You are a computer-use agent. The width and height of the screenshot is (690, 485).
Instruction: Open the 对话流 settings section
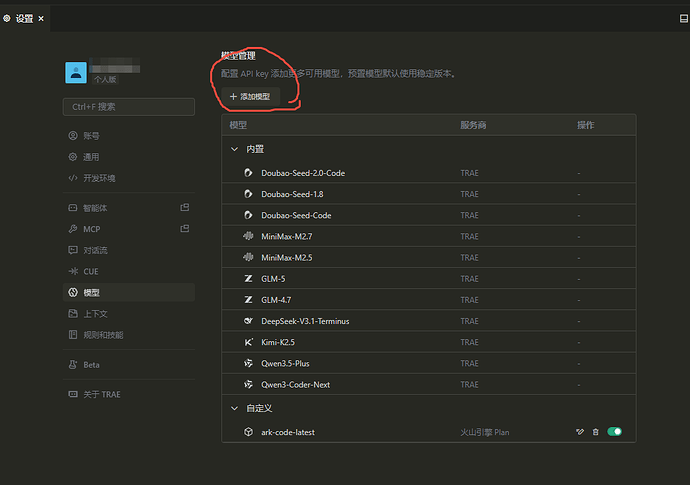click(x=129, y=250)
